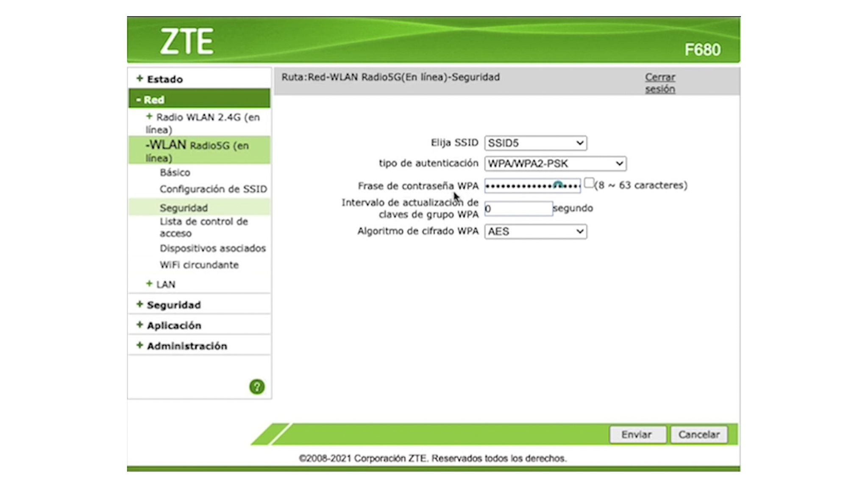Open the Algoritmo de cifrado WPA dropdown
The width and height of the screenshot is (868, 488).
pyautogui.click(x=535, y=232)
